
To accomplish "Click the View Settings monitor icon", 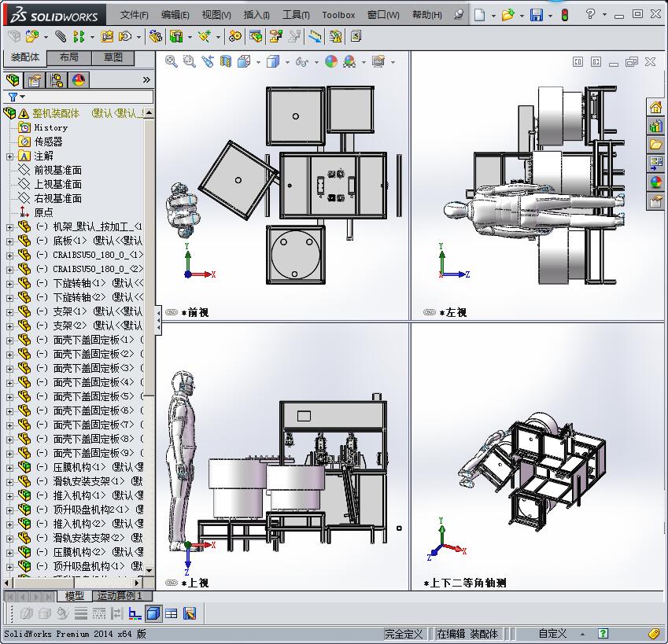I will pos(378,61).
